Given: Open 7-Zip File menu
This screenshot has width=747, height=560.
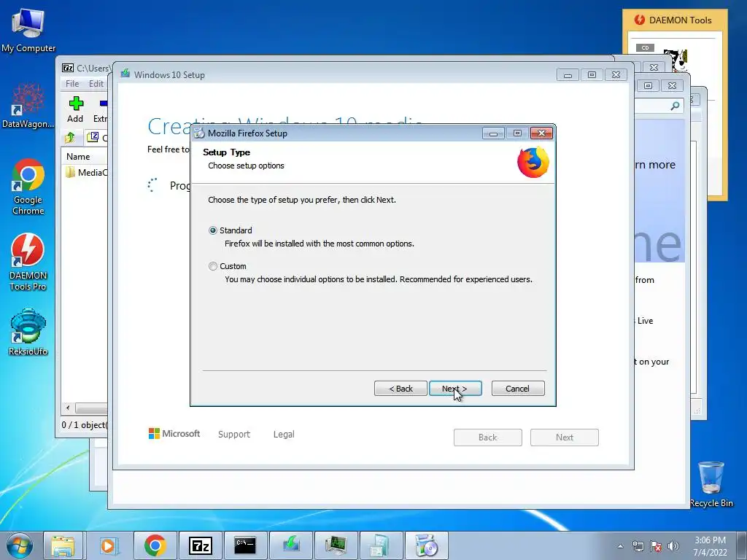Looking at the screenshot, I should click(72, 84).
